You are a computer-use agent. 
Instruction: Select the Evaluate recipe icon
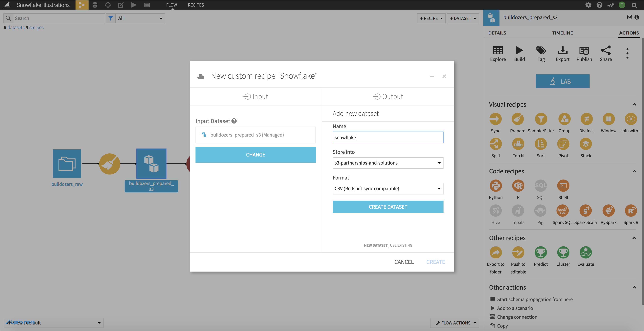pos(586,253)
